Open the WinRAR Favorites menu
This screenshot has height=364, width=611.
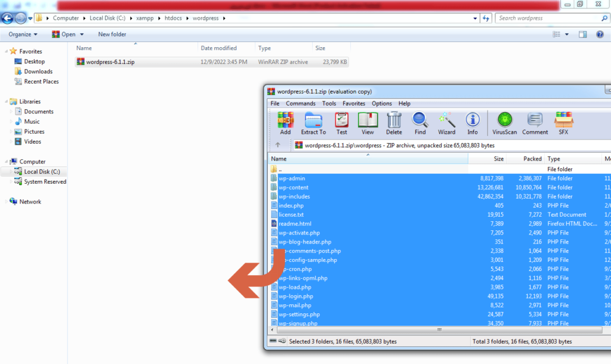click(x=353, y=103)
